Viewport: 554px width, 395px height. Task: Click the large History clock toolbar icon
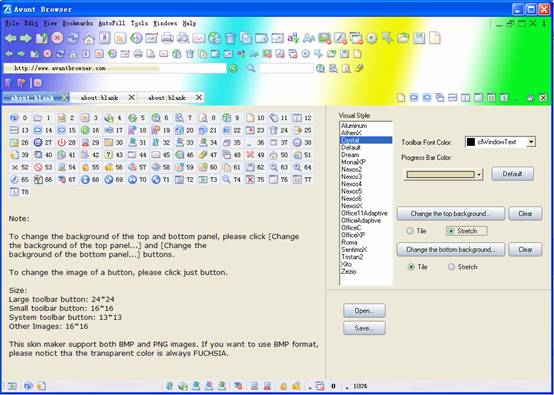(x=136, y=38)
